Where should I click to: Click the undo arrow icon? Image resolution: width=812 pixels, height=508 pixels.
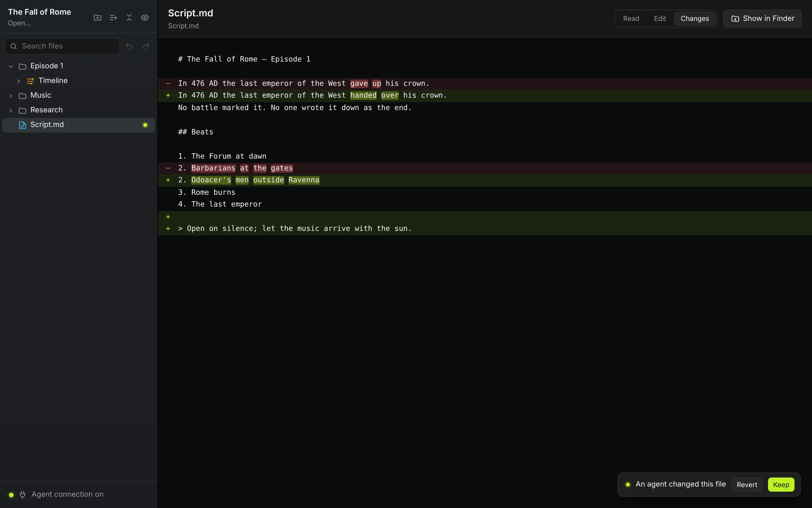click(x=129, y=46)
